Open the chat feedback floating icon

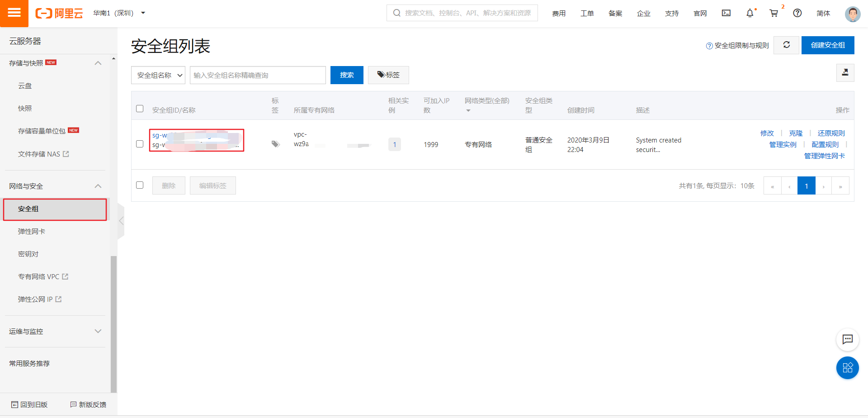point(848,339)
